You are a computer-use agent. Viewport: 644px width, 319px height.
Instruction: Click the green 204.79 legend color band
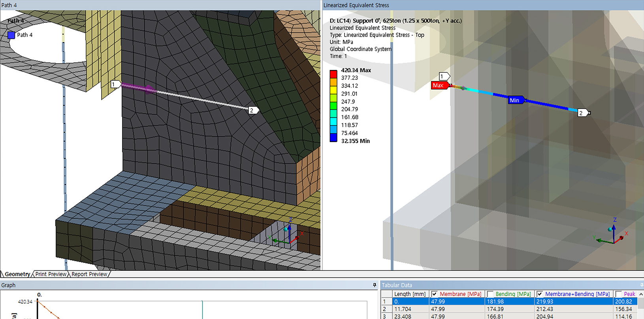click(333, 105)
